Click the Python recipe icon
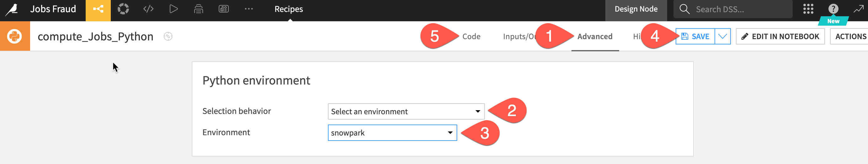 pos(15,36)
